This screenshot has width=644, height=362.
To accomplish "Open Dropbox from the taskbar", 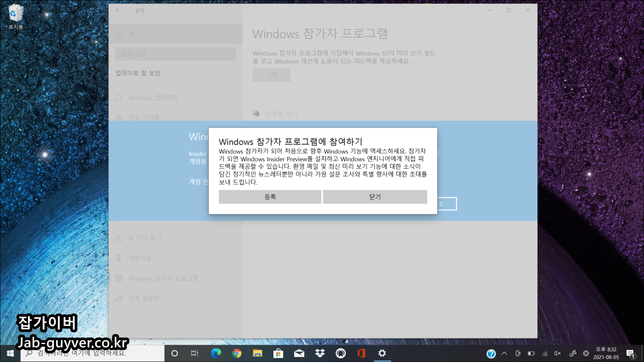I will 320,353.
